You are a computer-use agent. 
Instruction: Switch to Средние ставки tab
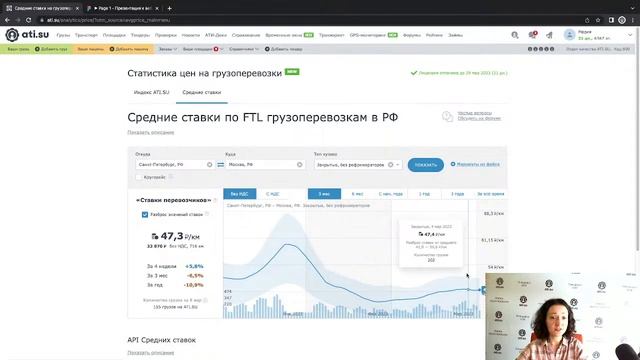click(202, 92)
